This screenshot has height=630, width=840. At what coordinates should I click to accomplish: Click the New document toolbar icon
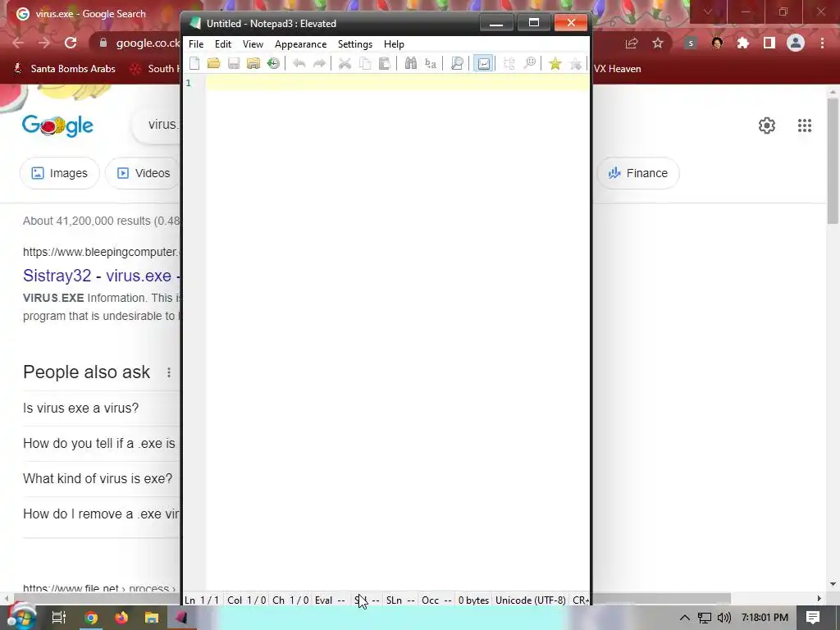[194, 63]
